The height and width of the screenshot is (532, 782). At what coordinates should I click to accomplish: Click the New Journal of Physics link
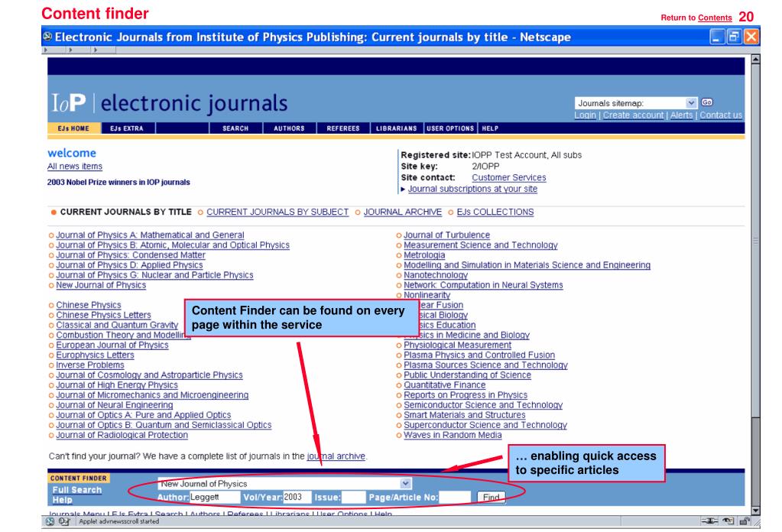[101, 284]
